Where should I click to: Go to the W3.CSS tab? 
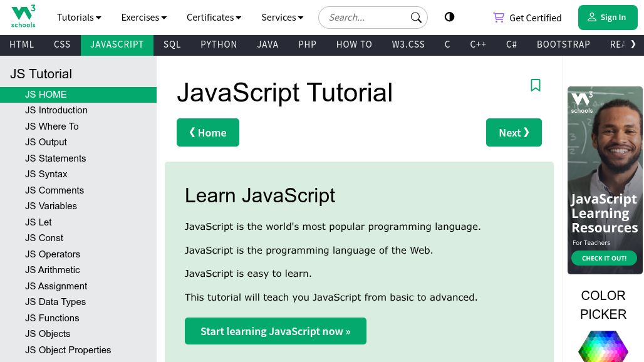[x=408, y=44]
